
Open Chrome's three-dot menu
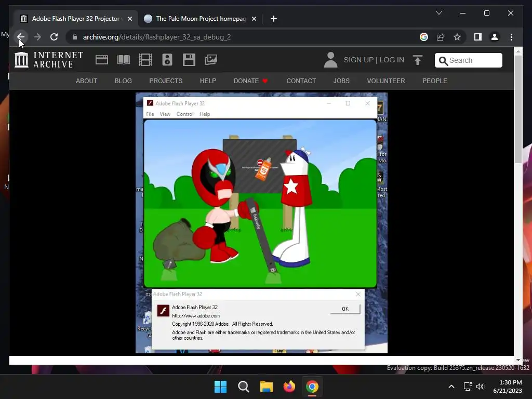511,37
